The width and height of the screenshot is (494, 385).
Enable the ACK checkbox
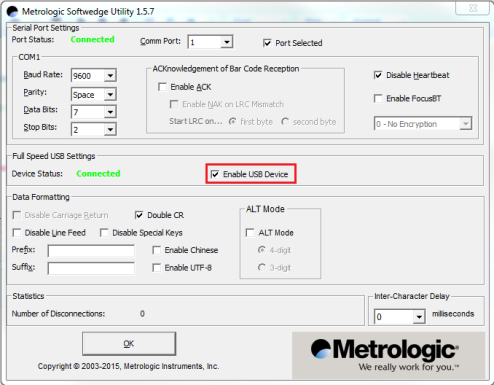coord(162,87)
